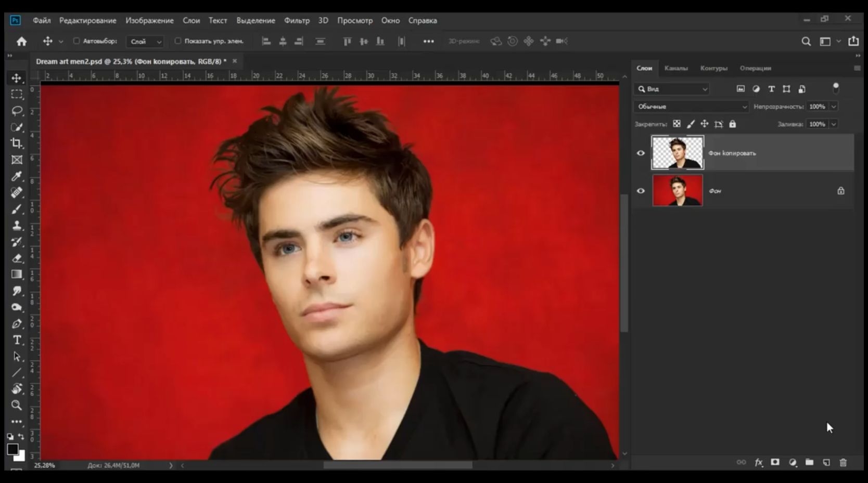868x483 pixels.
Task: Open the Фильтр menu
Action: point(297,20)
